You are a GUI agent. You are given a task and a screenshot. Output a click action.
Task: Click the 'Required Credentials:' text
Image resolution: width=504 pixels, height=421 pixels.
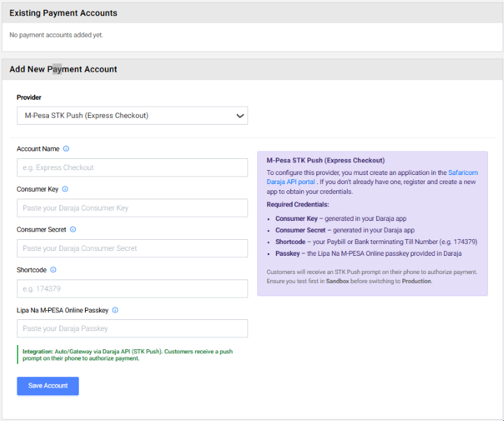click(x=298, y=204)
